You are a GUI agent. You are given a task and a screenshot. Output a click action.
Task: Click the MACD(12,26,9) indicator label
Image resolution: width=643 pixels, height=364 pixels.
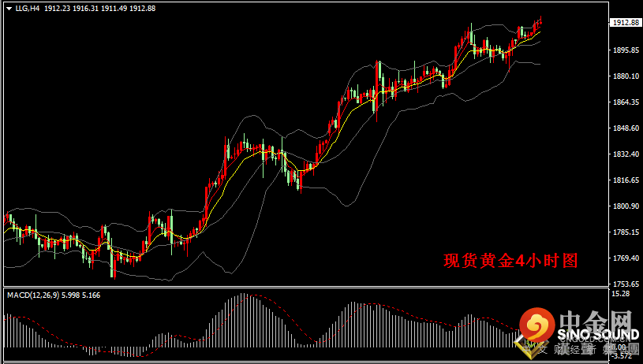pos(34,295)
